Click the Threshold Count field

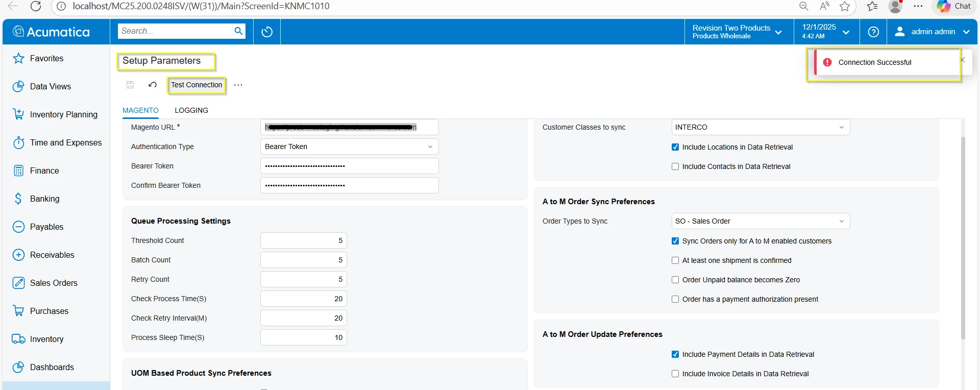tap(304, 240)
